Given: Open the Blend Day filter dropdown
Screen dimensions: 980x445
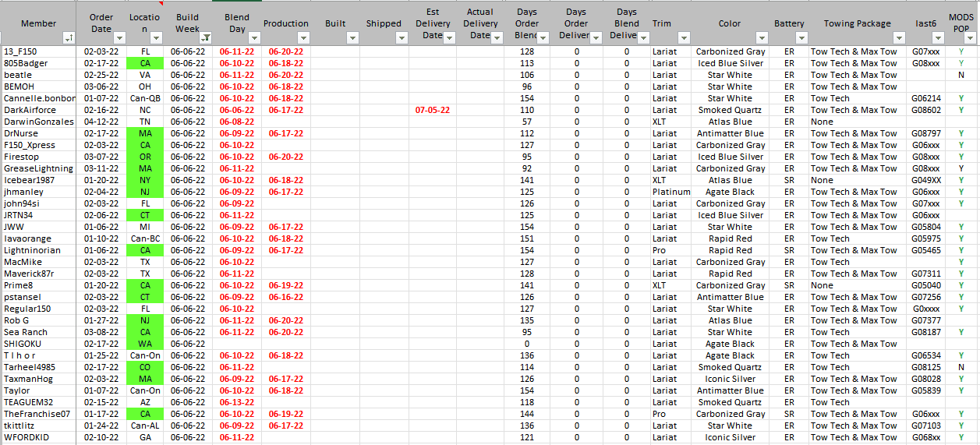Looking at the screenshot, I should pos(255,37).
